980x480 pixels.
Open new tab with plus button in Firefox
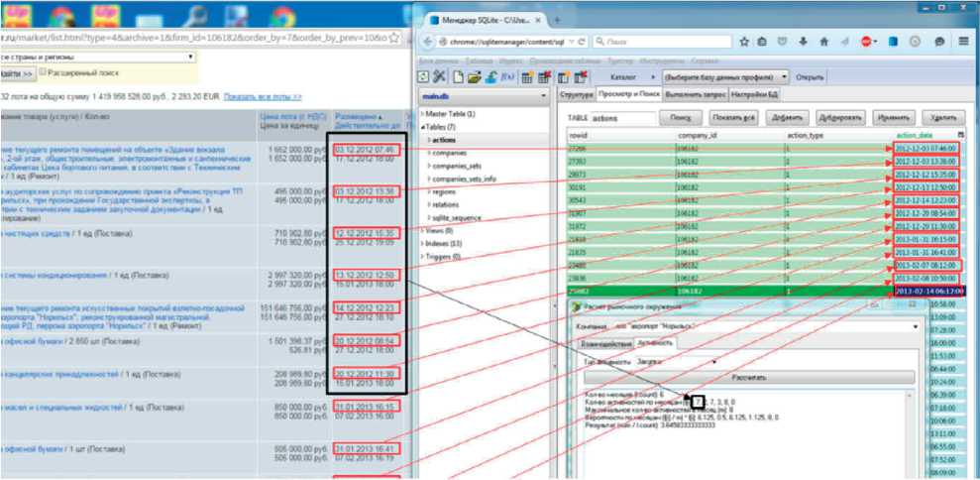[556, 20]
